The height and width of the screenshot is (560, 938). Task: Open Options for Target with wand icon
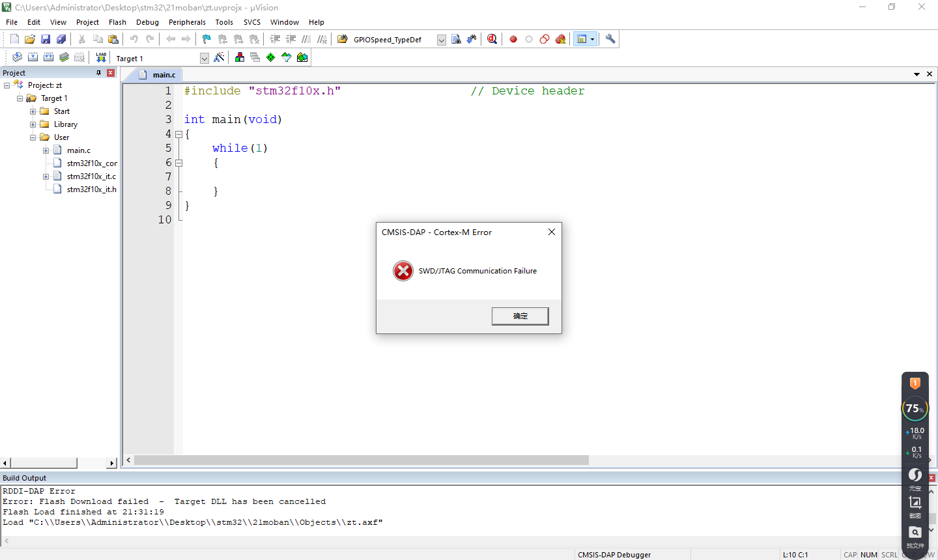[220, 57]
